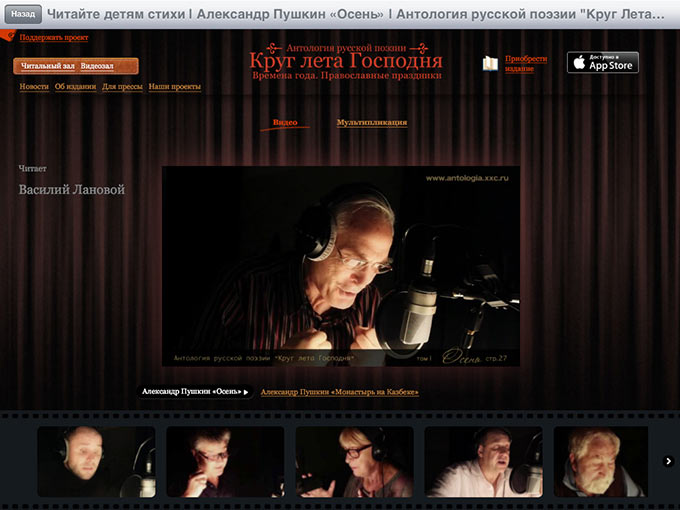Viewport: 680px width, 510px height.
Task: Click the orange tag icon beside Поддержать проект
Action: pos(8,36)
